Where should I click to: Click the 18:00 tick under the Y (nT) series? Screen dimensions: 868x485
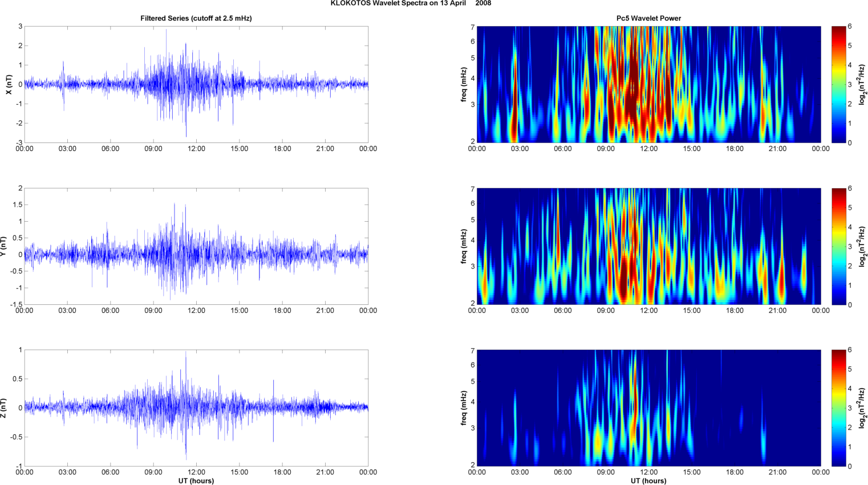pos(282,311)
